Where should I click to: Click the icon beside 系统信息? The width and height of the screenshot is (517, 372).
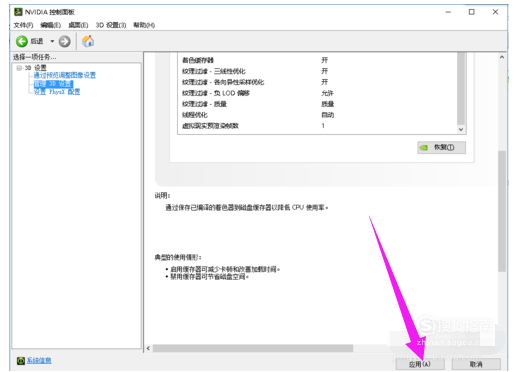[21, 360]
